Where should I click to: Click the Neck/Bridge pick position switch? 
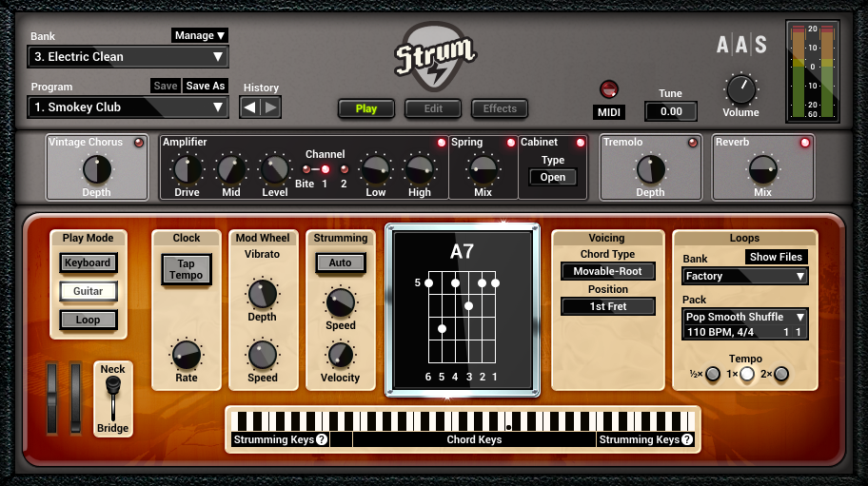click(x=113, y=398)
